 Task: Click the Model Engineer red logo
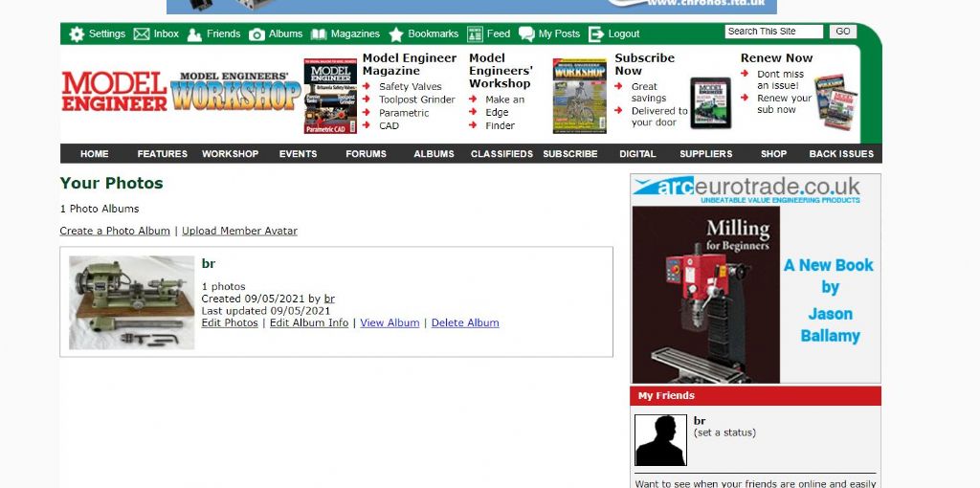(115, 91)
